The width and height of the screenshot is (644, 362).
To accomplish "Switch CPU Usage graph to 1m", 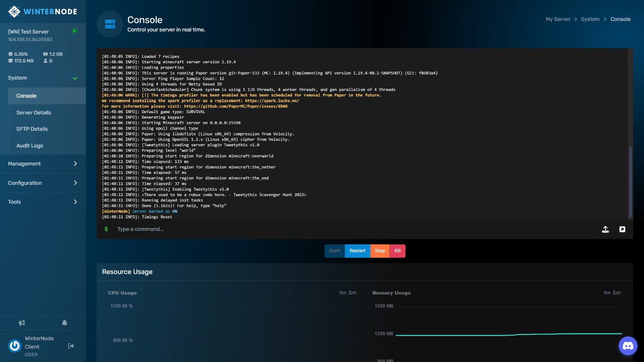I will (x=343, y=293).
